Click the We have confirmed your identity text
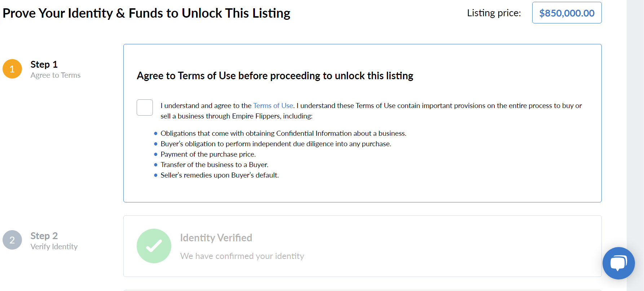The height and width of the screenshot is (291, 644). pos(242,256)
